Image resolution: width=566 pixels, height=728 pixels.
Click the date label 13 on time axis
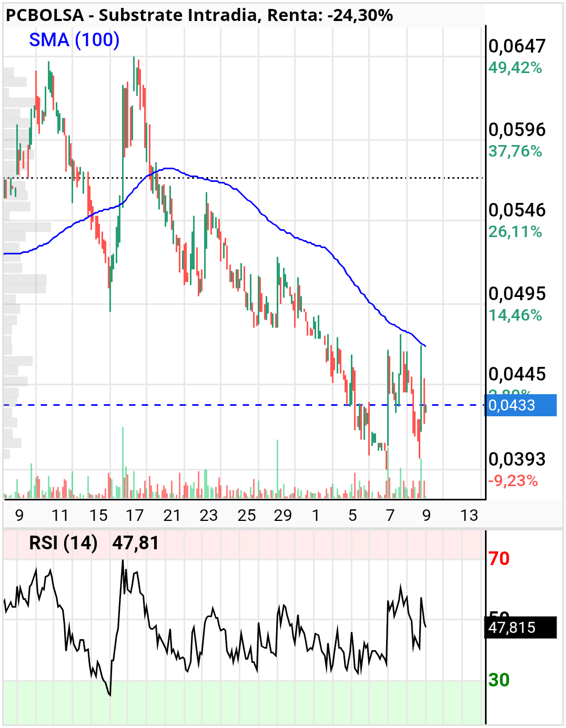point(469,516)
